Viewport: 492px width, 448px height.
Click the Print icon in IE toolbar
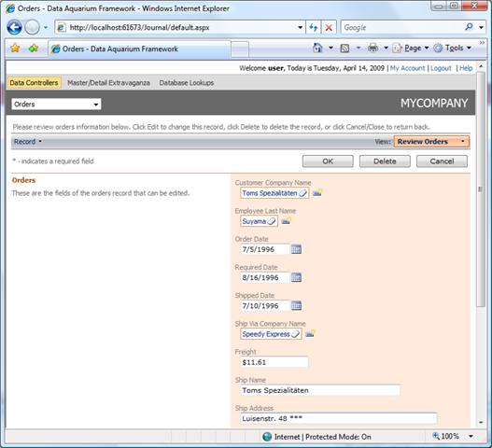(373, 48)
